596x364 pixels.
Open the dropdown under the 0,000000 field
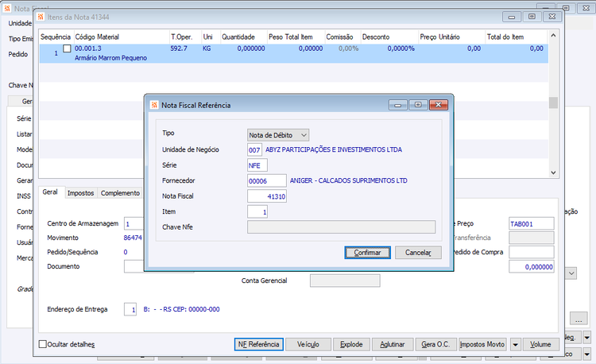tap(571, 273)
